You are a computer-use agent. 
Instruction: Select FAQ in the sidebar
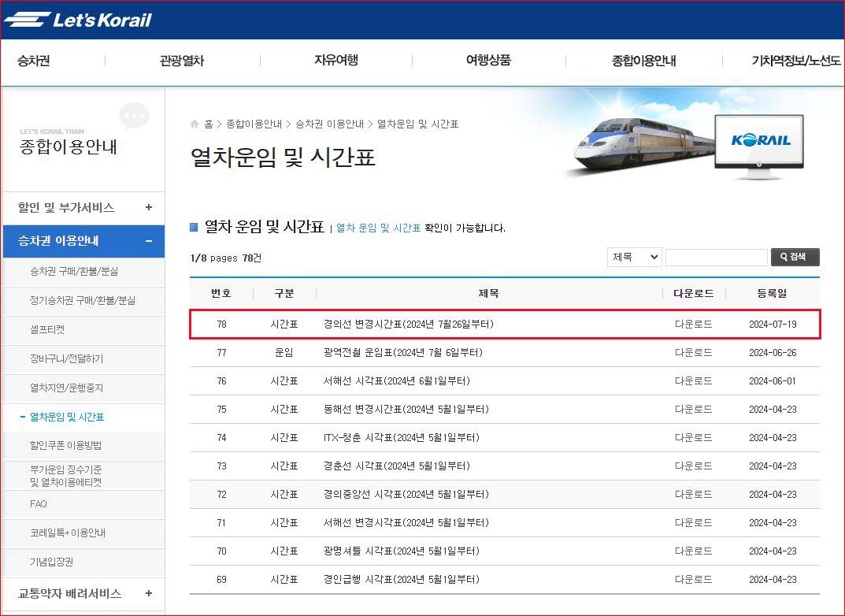39,503
